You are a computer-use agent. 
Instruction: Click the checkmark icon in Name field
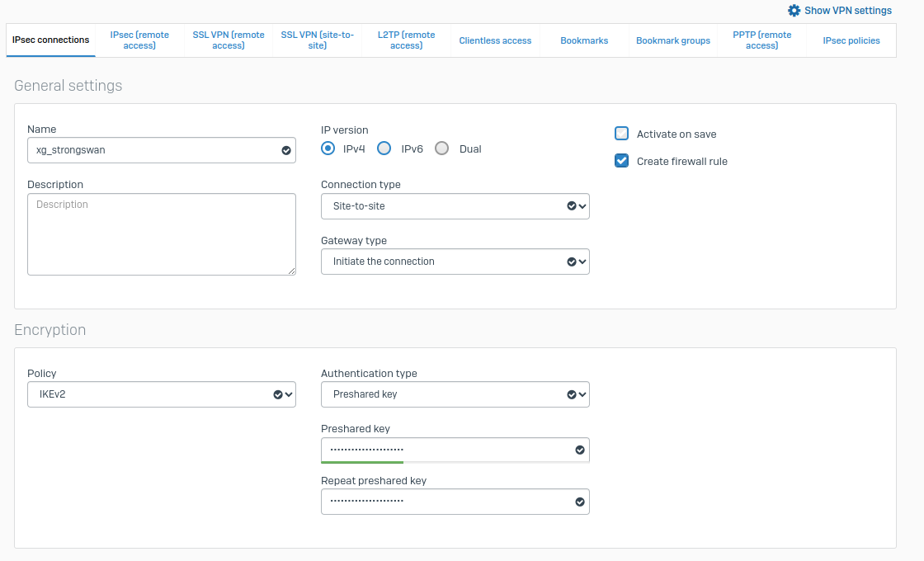point(286,150)
